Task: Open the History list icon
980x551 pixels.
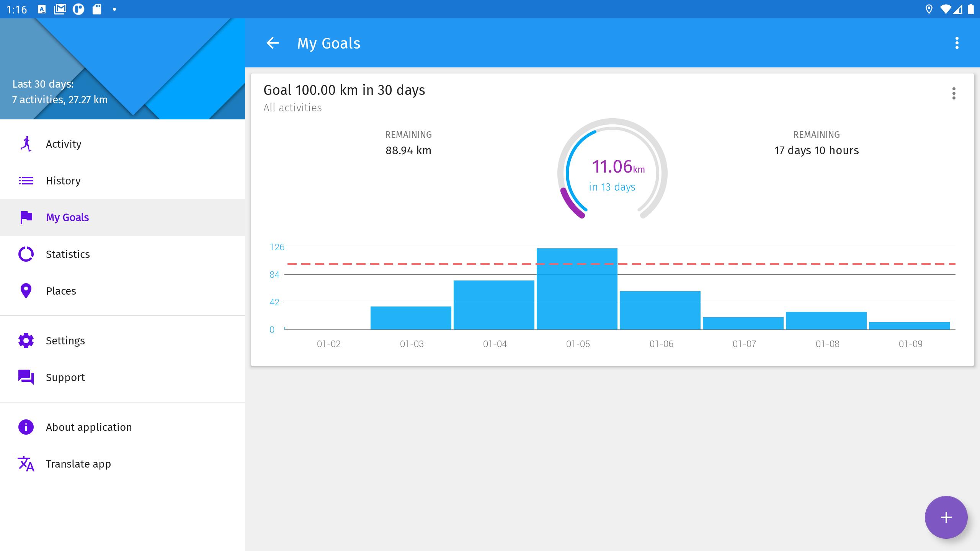Action: [x=26, y=181]
